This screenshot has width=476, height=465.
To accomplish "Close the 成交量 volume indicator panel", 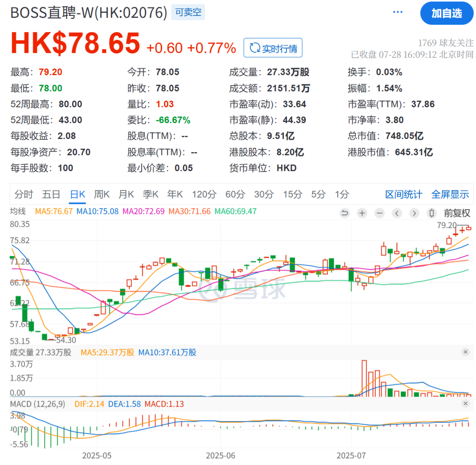I will 465,352.
